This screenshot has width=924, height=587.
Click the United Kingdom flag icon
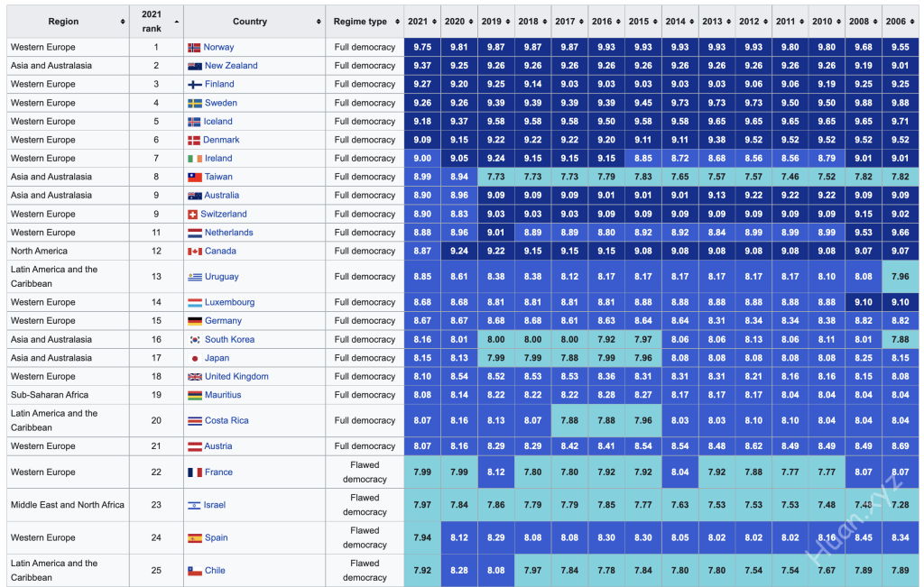(x=194, y=376)
